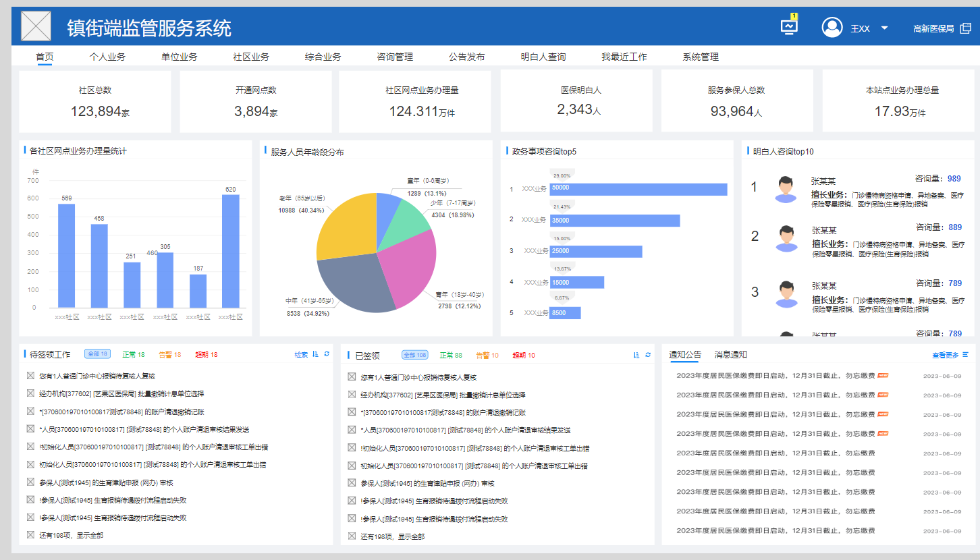Screen dimensions: 980x560
Task: Refresh the 待签领工作 panel
Action: pos(327,354)
